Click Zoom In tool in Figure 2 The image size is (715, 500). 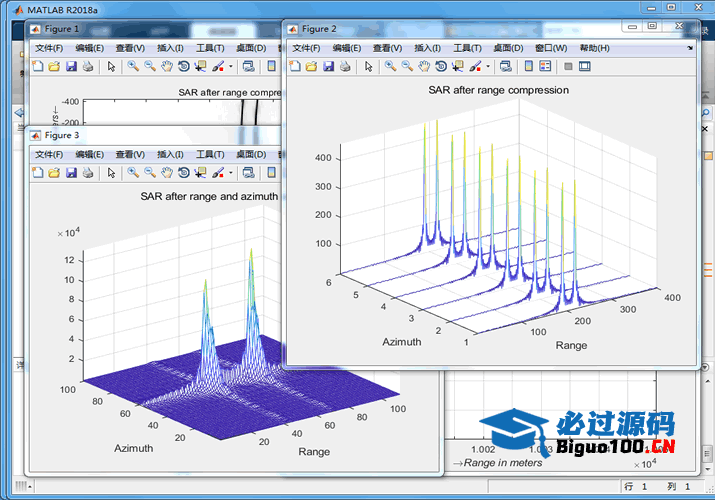click(x=390, y=67)
